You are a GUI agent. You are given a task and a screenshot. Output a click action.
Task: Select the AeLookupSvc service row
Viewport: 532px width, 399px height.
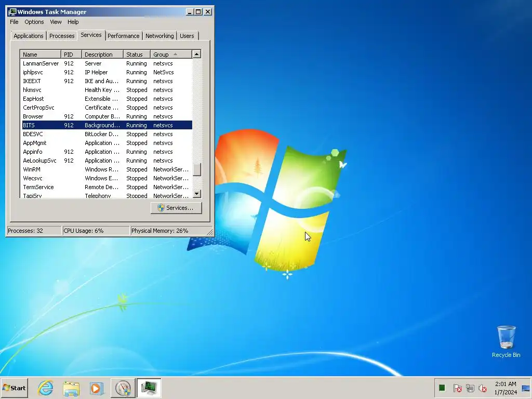[107, 161]
